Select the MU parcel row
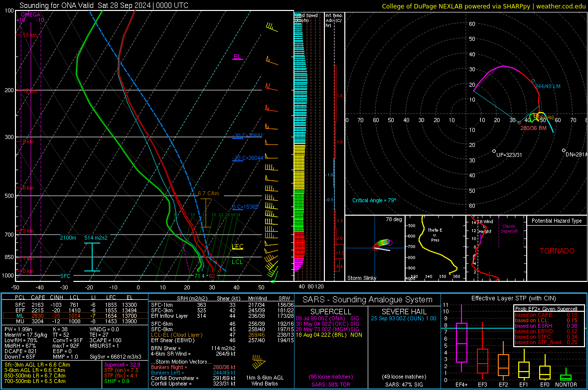 (x=75, y=321)
